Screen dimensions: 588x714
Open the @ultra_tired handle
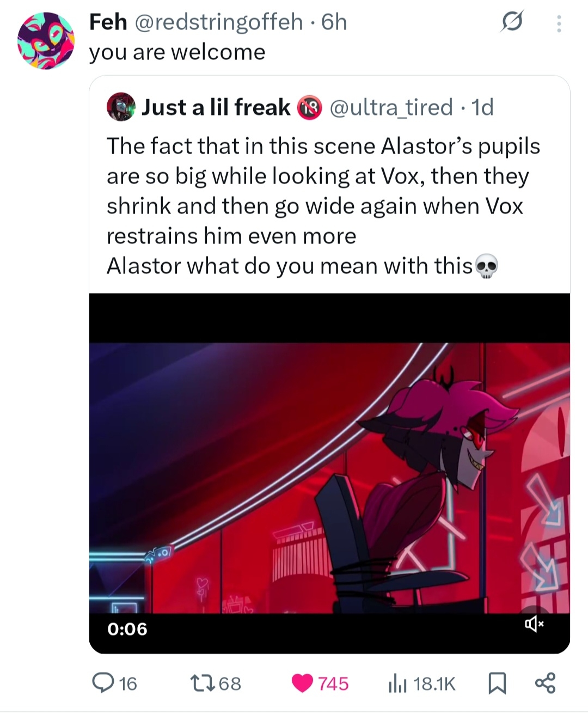[x=391, y=107]
